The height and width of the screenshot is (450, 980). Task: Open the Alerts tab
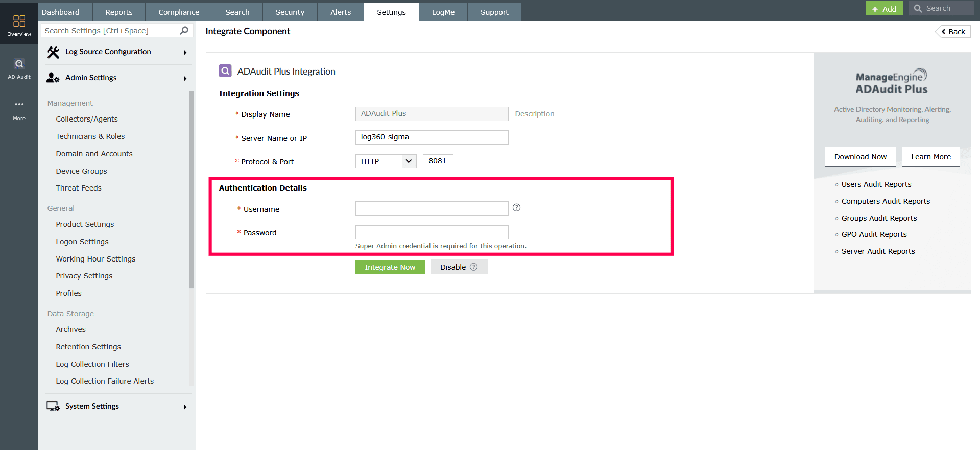pos(341,12)
